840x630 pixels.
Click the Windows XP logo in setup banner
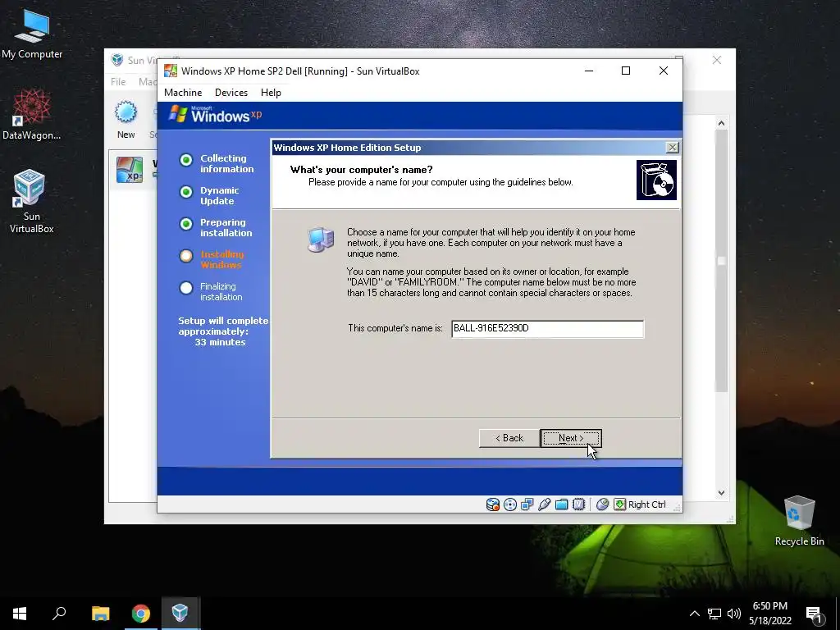tap(216, 114)
